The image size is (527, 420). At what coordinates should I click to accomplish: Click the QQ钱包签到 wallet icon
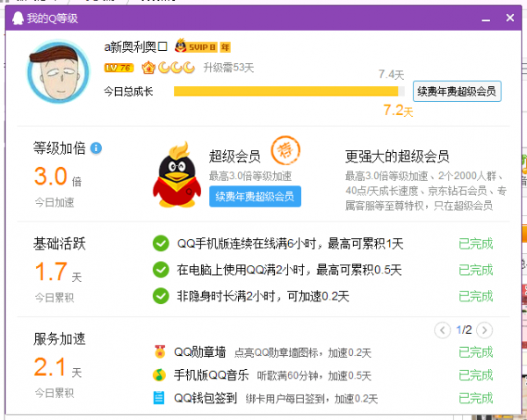tap(159, 398)
